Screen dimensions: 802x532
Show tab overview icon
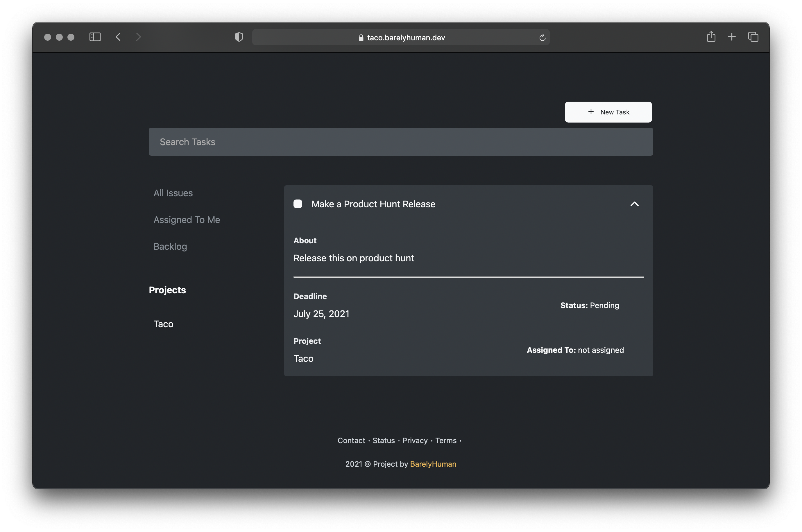(x=753, y=37)
